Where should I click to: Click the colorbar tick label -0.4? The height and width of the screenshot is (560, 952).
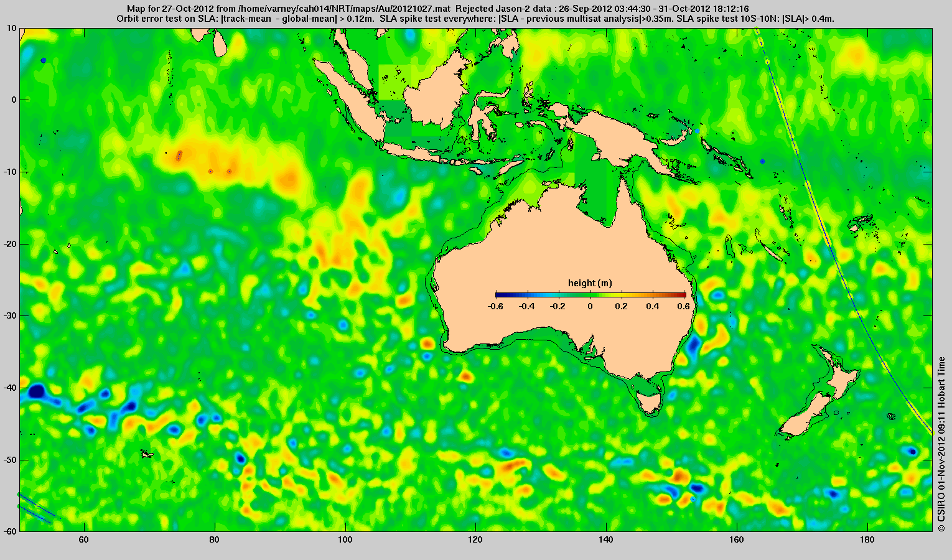click(527, 306)
